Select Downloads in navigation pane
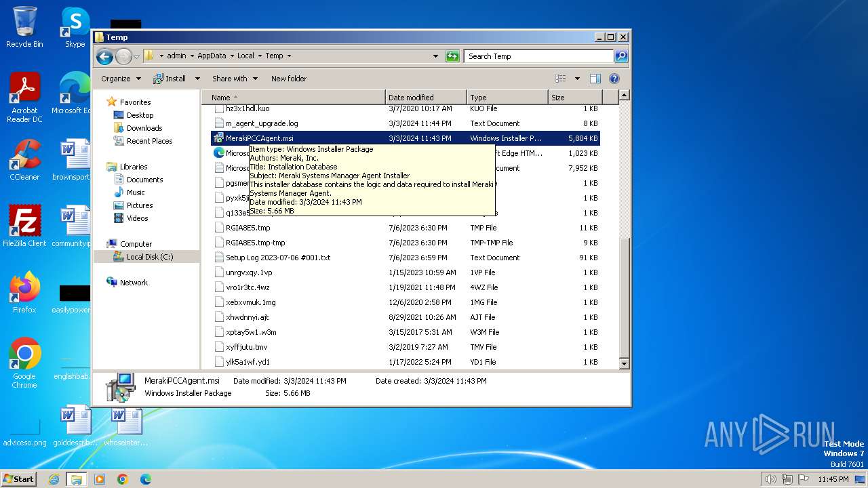This screenshot has width=868, height=488. 144,128
